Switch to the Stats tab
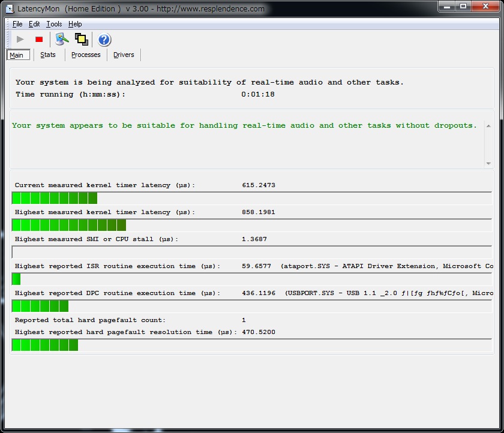Viewport: 504px width, 433px height. [48, 55]
